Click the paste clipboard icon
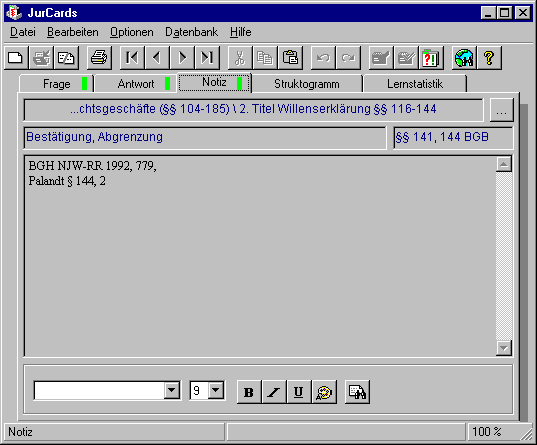 tap(290, 58)
